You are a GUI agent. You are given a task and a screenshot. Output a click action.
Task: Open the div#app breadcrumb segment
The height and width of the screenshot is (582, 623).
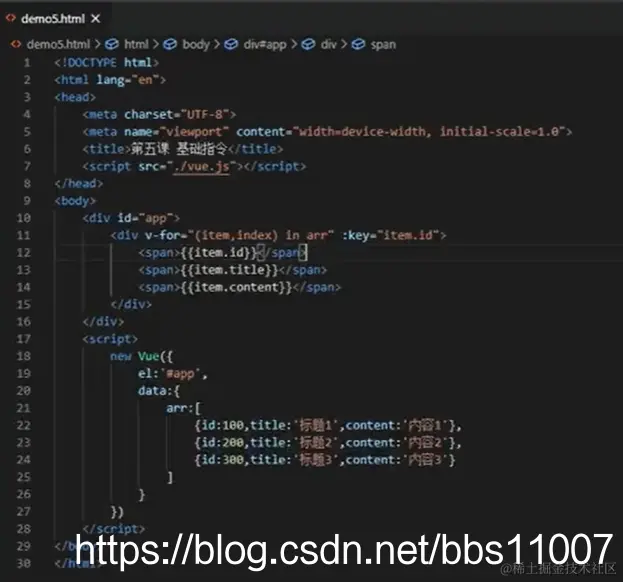(265, 44)
